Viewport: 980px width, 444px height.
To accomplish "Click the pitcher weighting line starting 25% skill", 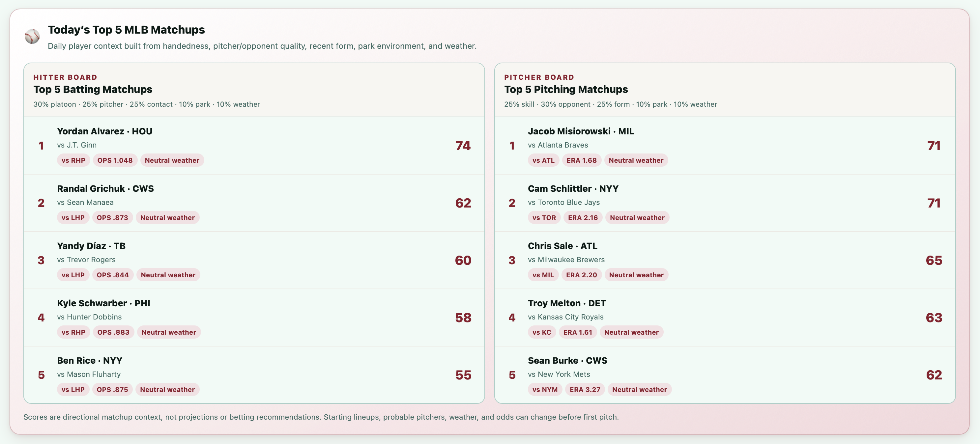I will pos(611,104).
